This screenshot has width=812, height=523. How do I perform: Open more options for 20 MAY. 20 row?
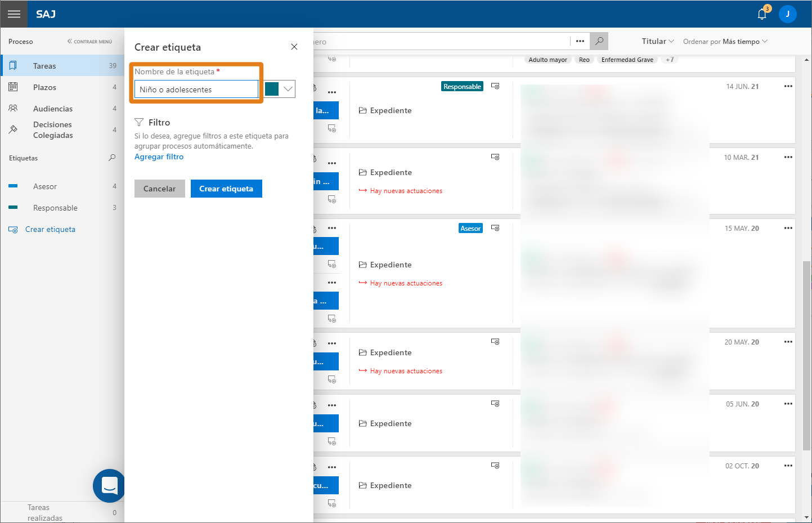point(788,342)
